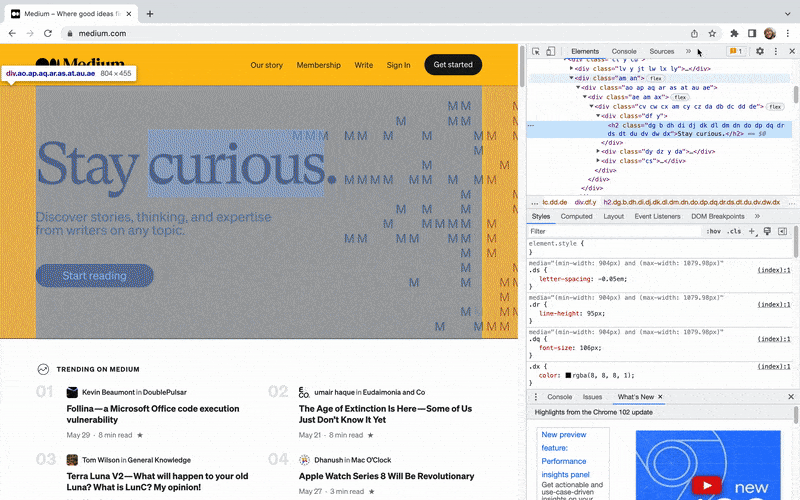Viewport: 800px width, 500px height.
Task: Edit the letter-spacing -0.05em value
Action: [x=611, y=279]
